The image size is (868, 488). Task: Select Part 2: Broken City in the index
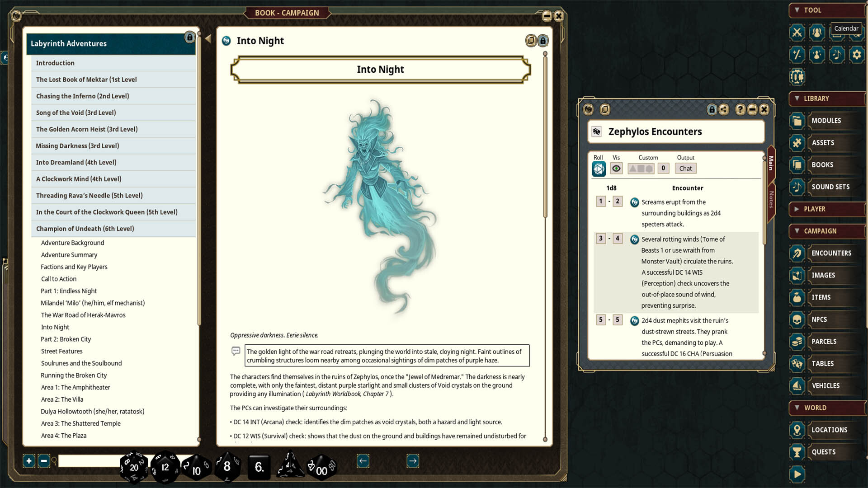click(66, 339)
